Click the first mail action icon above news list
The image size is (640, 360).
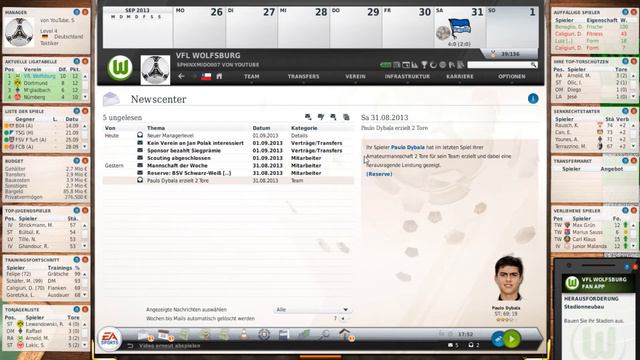[x=308, y=117]
